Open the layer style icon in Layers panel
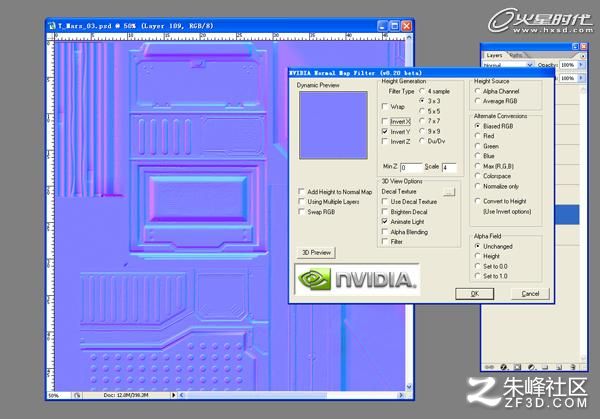 tap(504, 367)
